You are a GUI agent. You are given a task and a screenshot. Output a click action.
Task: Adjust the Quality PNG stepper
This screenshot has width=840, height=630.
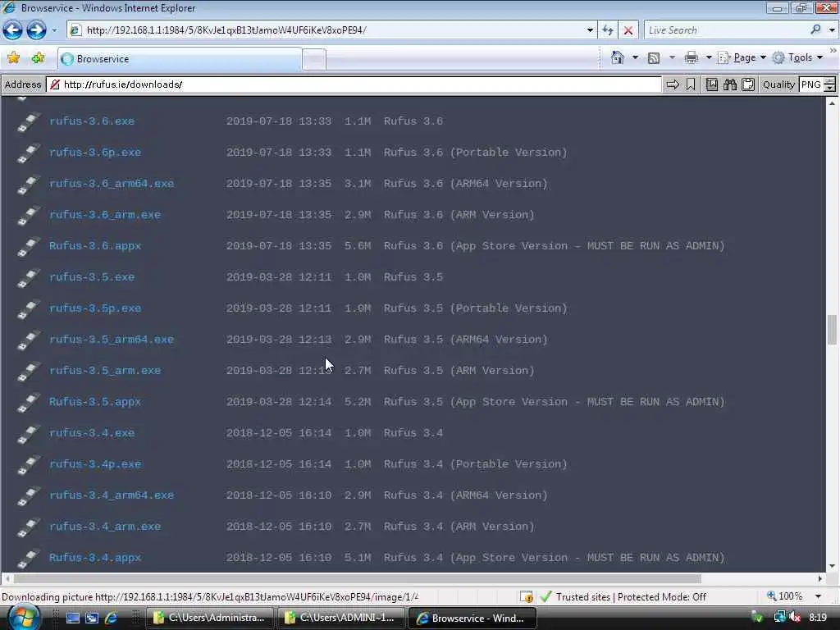point(829,84)
